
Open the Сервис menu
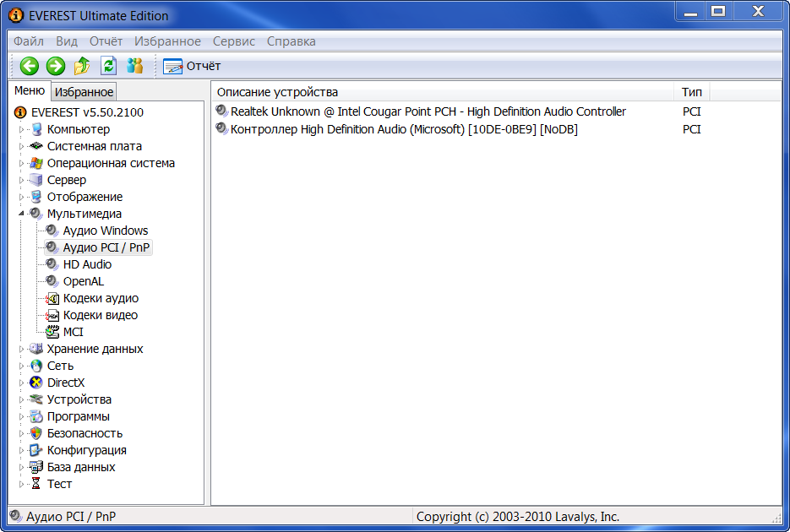pyautogui.click(x=234, y=41)
